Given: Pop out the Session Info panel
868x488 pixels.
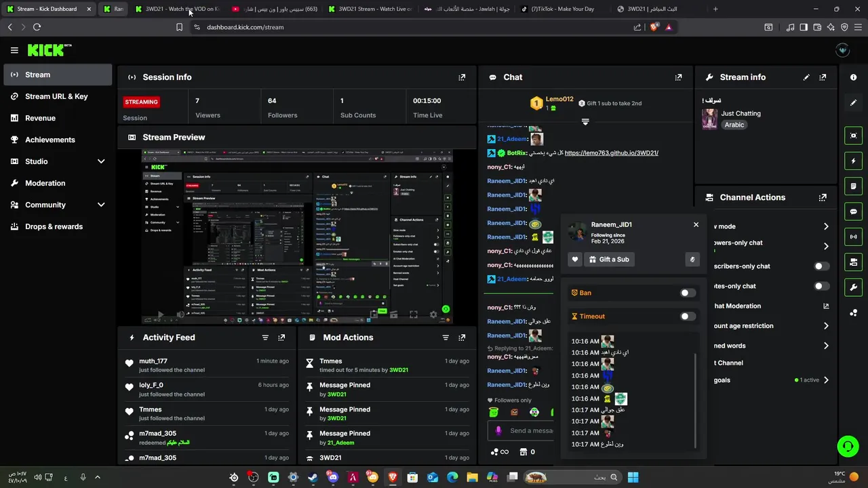Looking at the screenshot, I should tap(462, 77).
